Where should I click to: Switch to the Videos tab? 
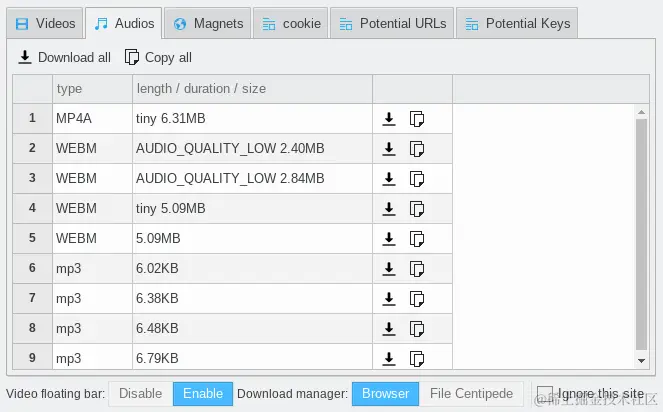[x=45, y=23]
